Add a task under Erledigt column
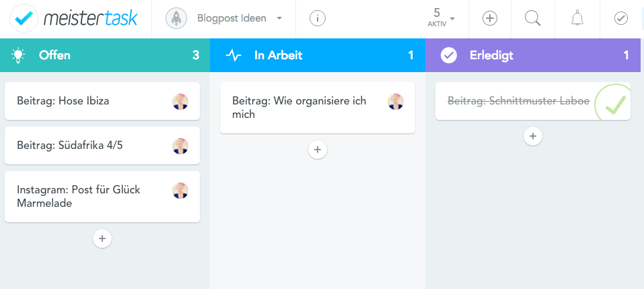The width and height of the screenshot is (644, 289). [x=533, y=136]
